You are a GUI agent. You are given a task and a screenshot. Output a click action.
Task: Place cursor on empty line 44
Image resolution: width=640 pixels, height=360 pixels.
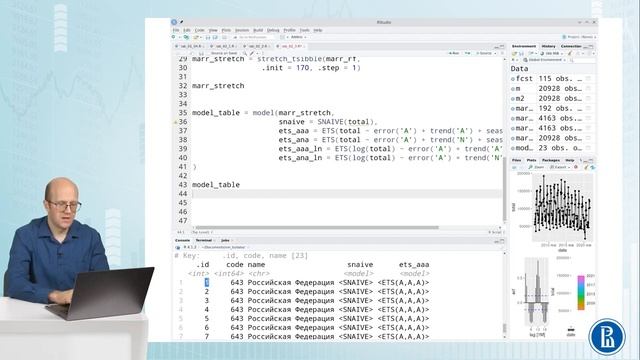coord(347,194)
